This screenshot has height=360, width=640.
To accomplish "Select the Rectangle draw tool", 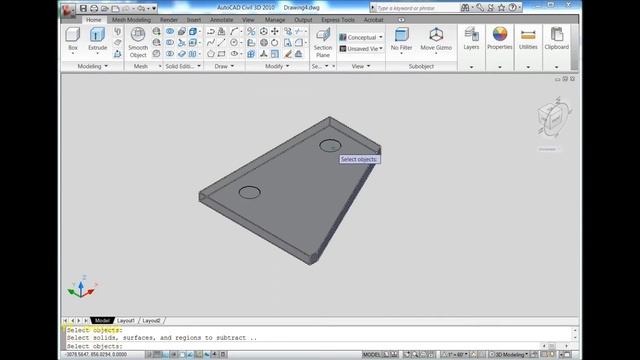I will pyautogui.click(x=222, y=53).
